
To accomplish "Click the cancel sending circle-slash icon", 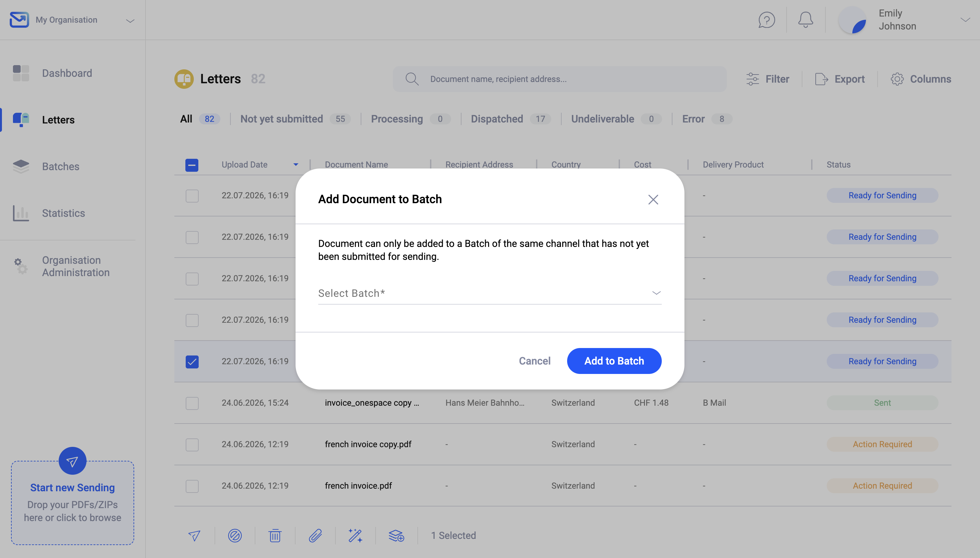I will 235,535.
